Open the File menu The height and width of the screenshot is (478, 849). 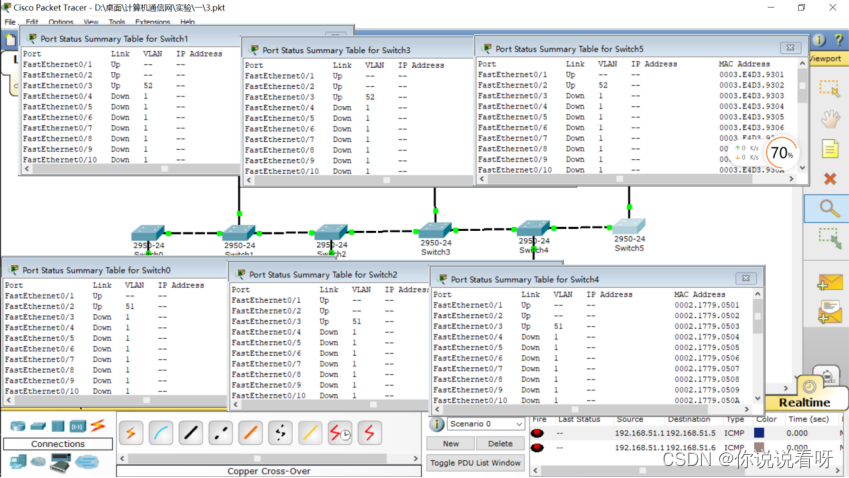[x=10, y=22]
